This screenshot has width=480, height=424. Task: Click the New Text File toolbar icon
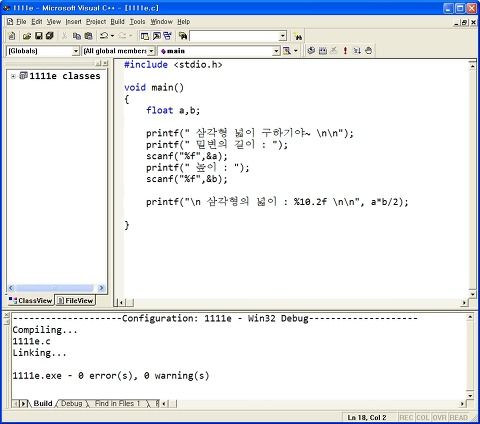12,36
